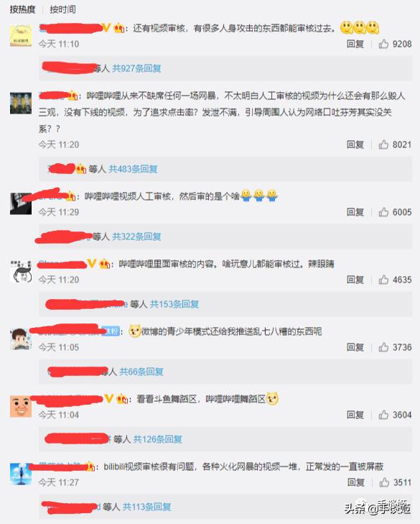420x524 pixels.
Task: Reply to the 11:27 bilibili comment
Action: [x=356, y=482]
